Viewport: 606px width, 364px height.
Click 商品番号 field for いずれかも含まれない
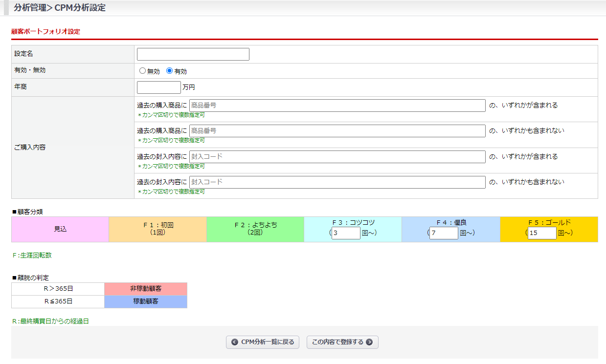tap(337, 131)
